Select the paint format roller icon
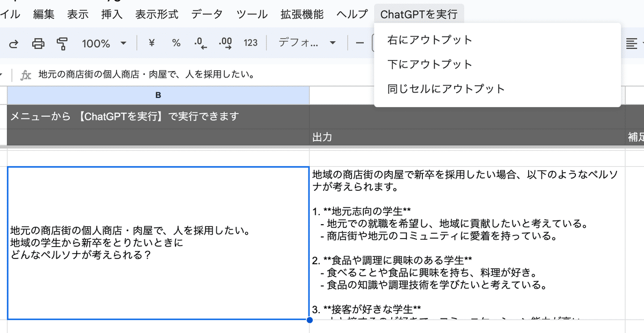This screenshot has height=333, width=644. (x=63, y=43)
